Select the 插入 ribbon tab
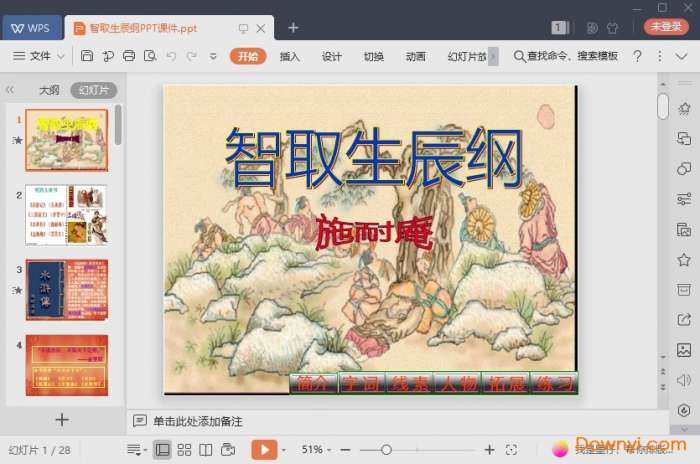The image size is (700, 464). pos(289,56)
